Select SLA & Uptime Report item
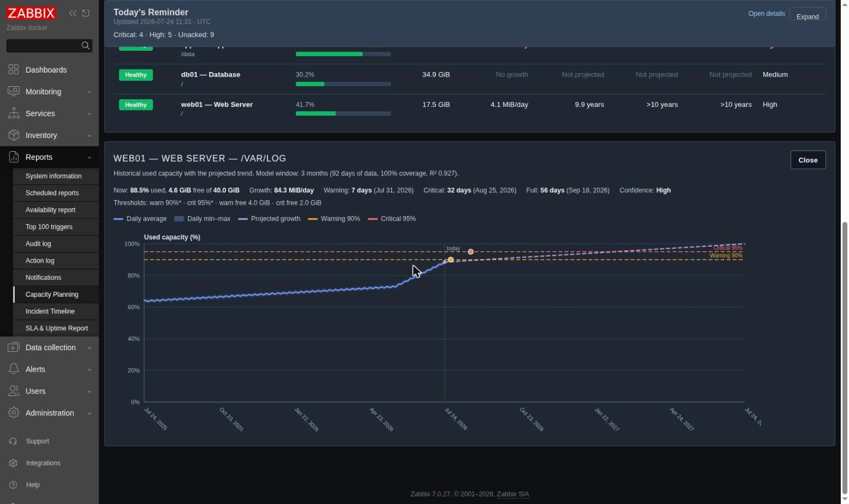This screenshot has height=504, width=849. coord(55,328)
